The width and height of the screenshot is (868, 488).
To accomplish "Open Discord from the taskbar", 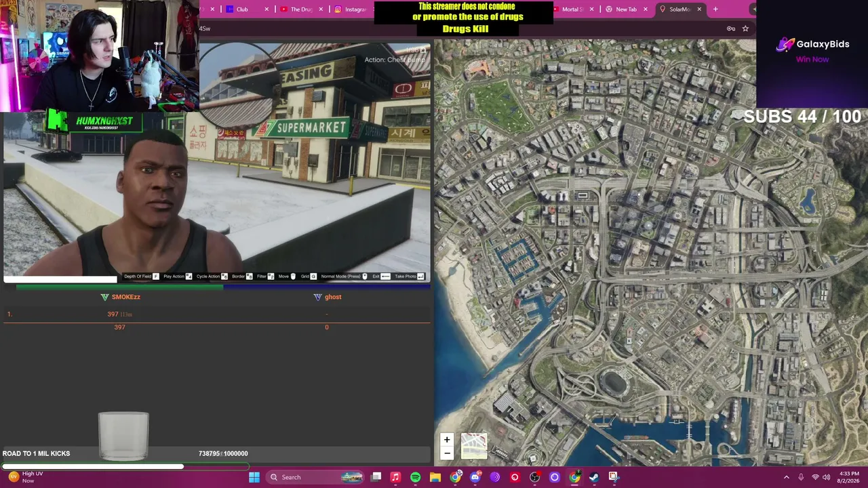I will point(475,477).
